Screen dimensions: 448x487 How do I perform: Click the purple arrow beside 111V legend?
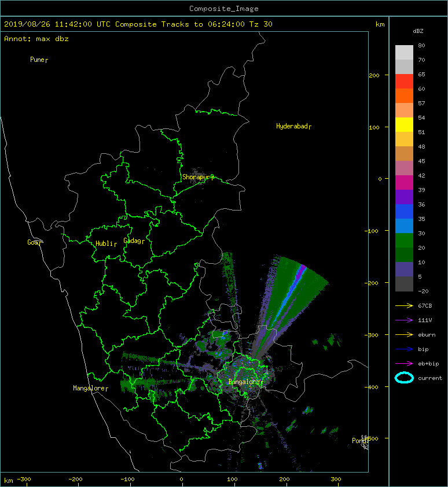pyautogui.click(x=404, y=320)
